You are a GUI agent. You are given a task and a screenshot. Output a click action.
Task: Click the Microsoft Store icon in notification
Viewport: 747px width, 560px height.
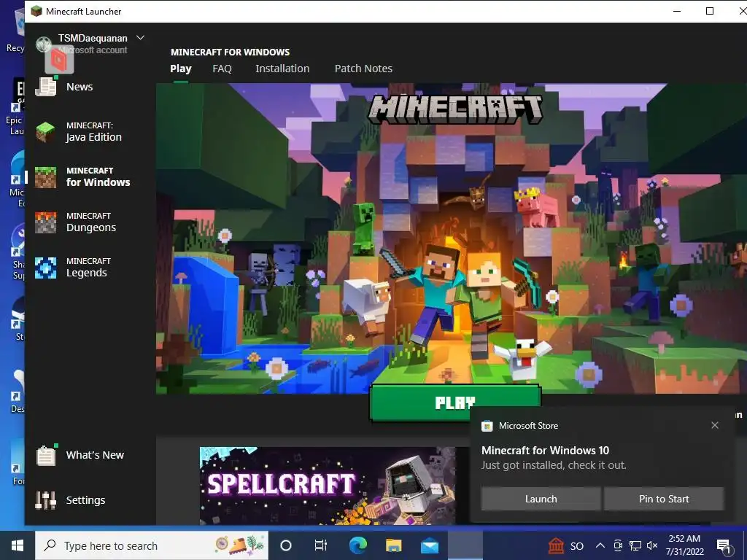click(x=487, y=426)
